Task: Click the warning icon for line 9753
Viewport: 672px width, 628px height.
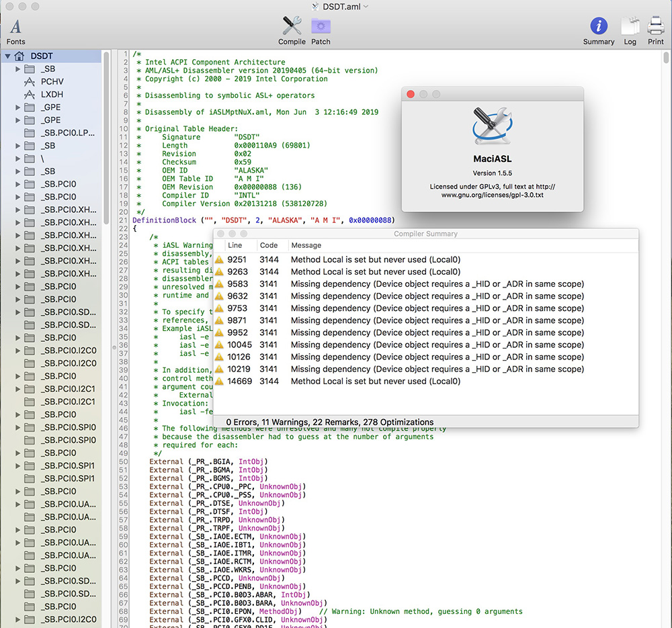Action: point(220,308)
